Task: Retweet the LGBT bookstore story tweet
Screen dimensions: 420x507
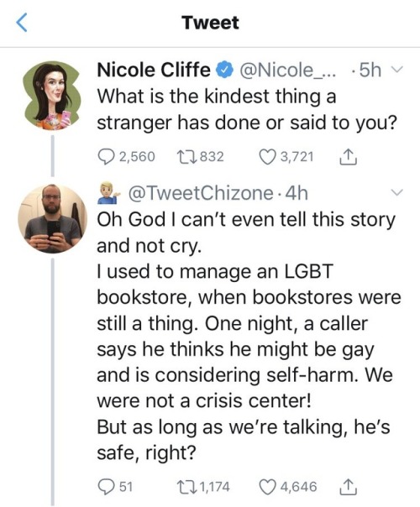Action: [203, 487]
